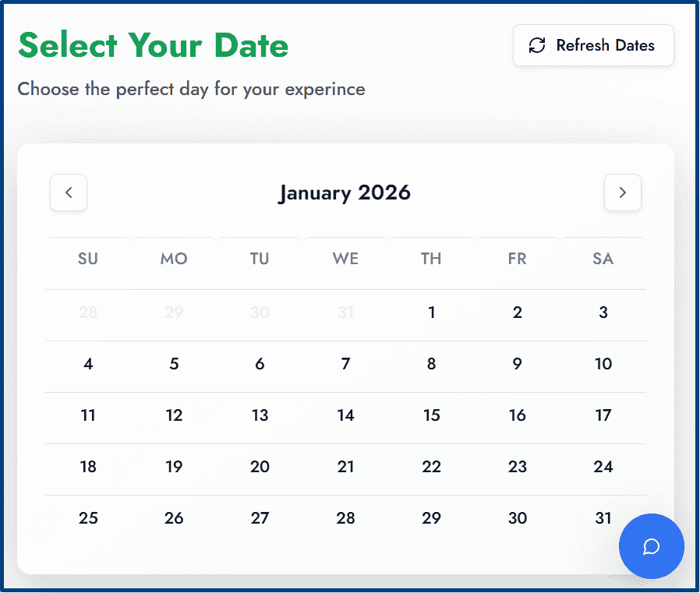Select January 16 on calendar
Viewport: 700px width, 593px height.
(x=517, y=415)
